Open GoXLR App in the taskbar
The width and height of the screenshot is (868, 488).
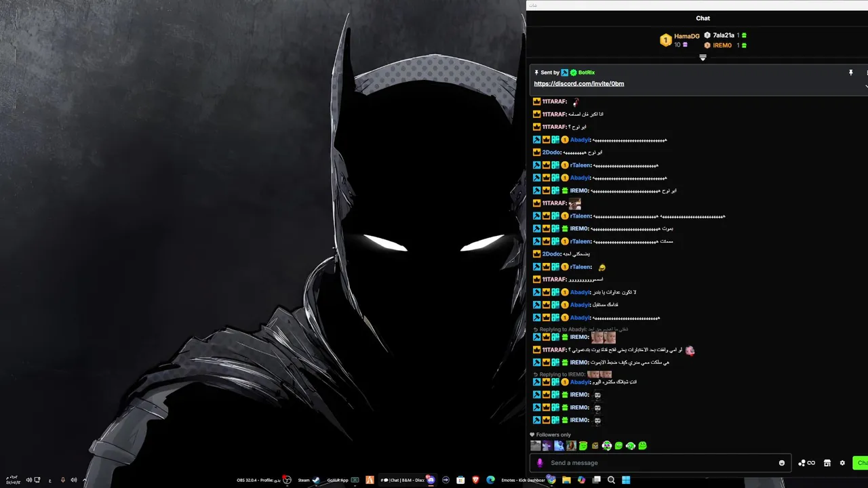point(343,480)
